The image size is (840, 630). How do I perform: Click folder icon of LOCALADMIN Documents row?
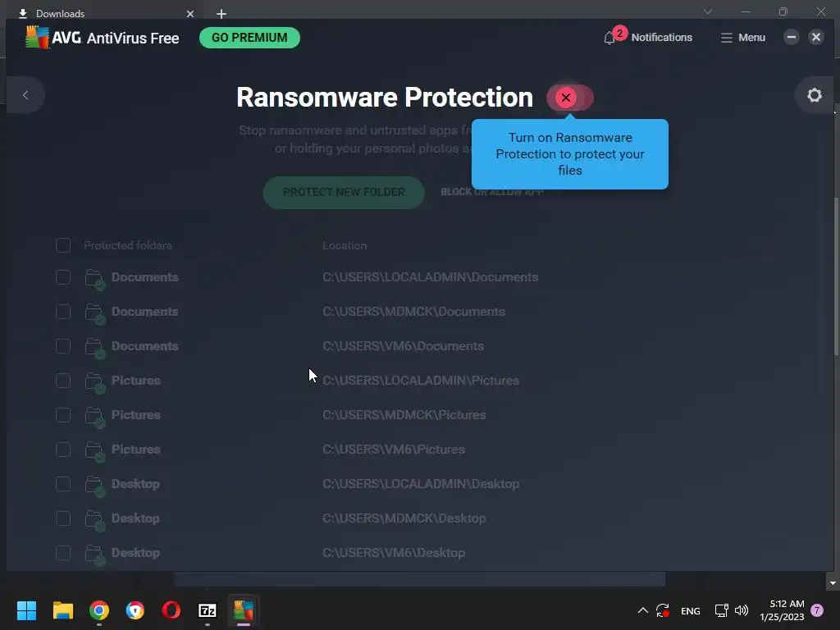(95, 279)
